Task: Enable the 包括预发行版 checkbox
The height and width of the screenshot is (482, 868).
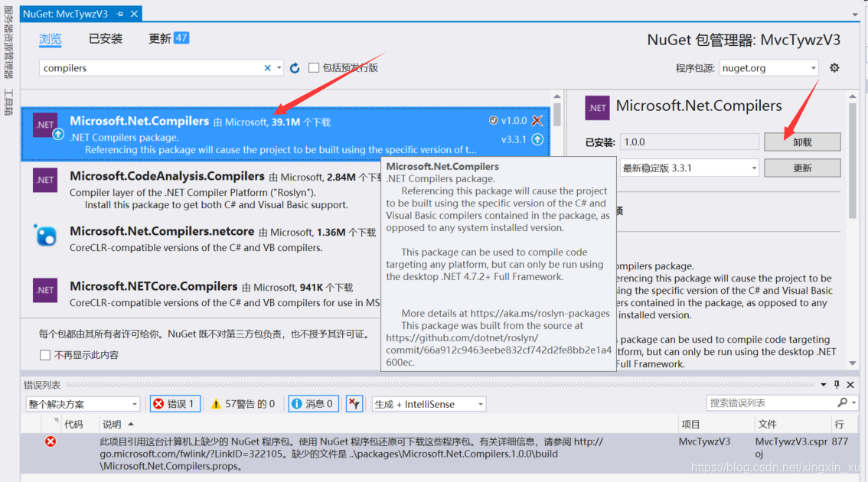Action: pos(313,67)
